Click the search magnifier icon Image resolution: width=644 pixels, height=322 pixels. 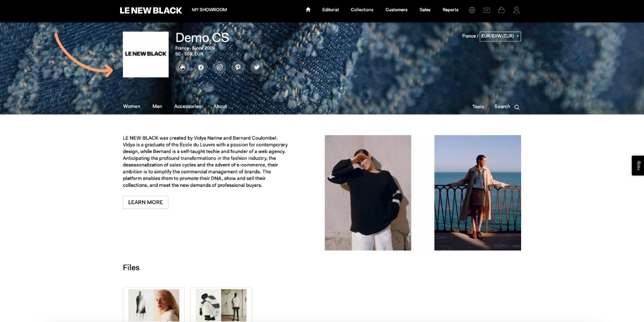(517, 107)
